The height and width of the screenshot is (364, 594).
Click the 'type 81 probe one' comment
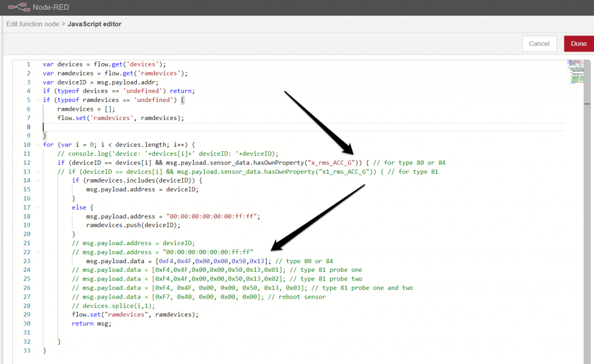(325, 270)
